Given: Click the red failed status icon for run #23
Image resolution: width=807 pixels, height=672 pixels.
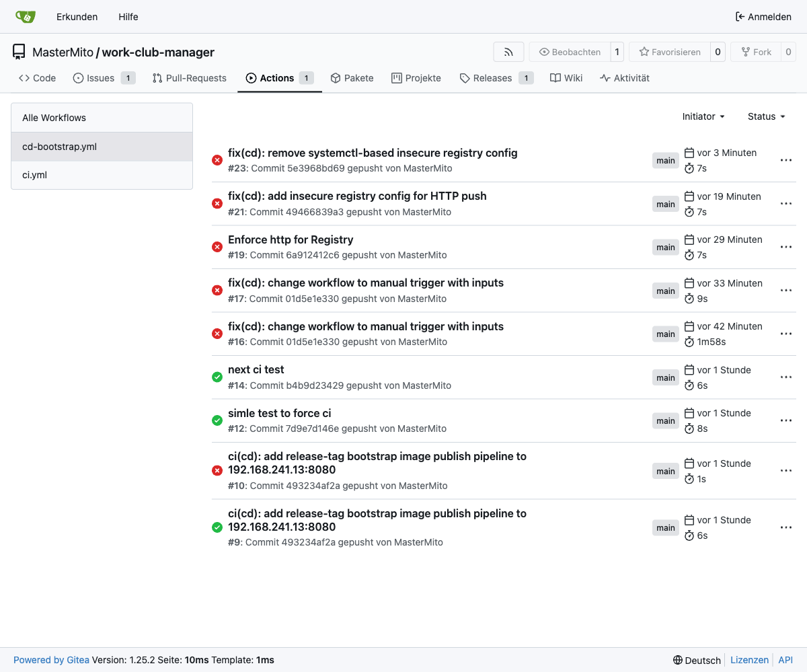Looking at the screenshot, I should (x=217, y=160).
